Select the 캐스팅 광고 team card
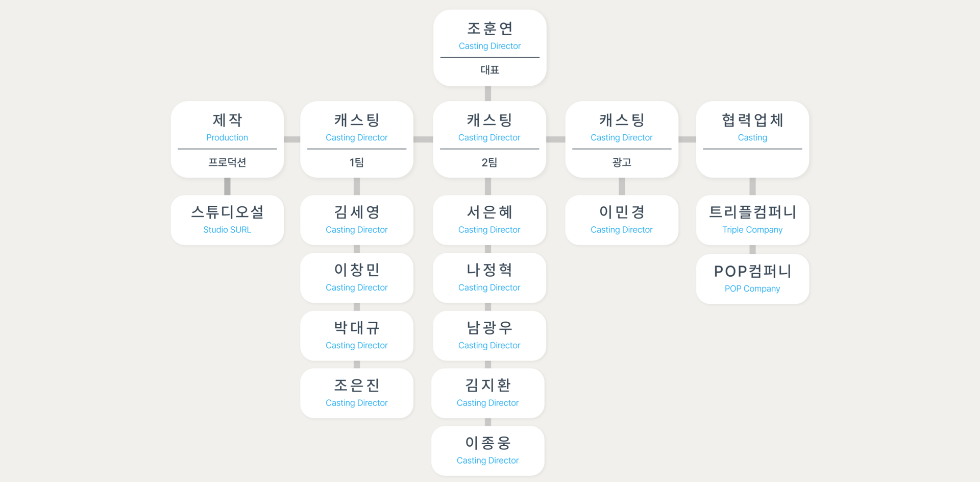 622,139
